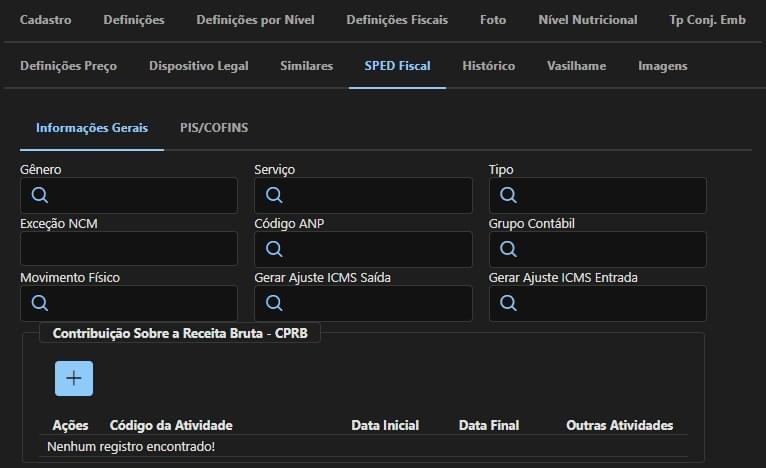Click inside the Exceção NCM input field
This screenshot has width=766, height=468.
pyautogui.click(x=129, y=249)
